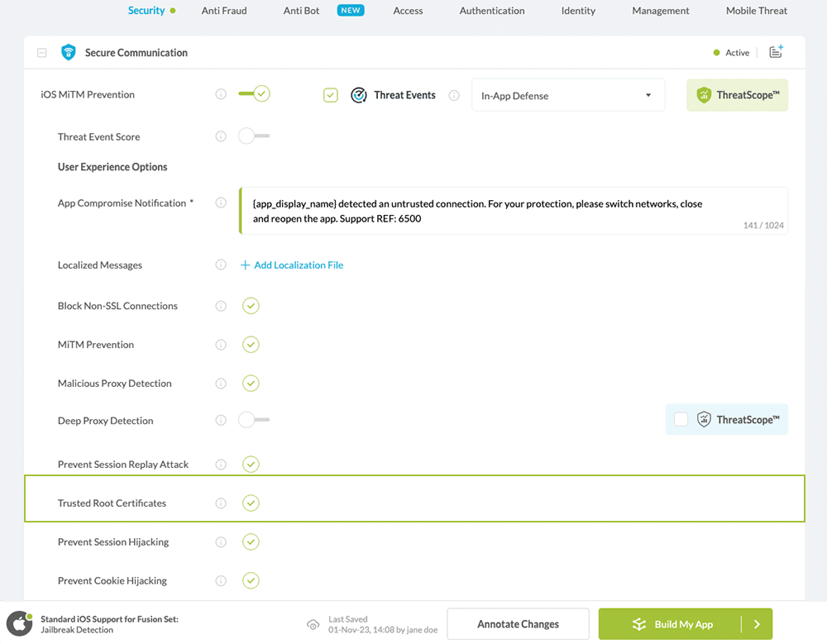827x644 pixels.
Task: Open the Mobile Threat tab
Action: 756,11
